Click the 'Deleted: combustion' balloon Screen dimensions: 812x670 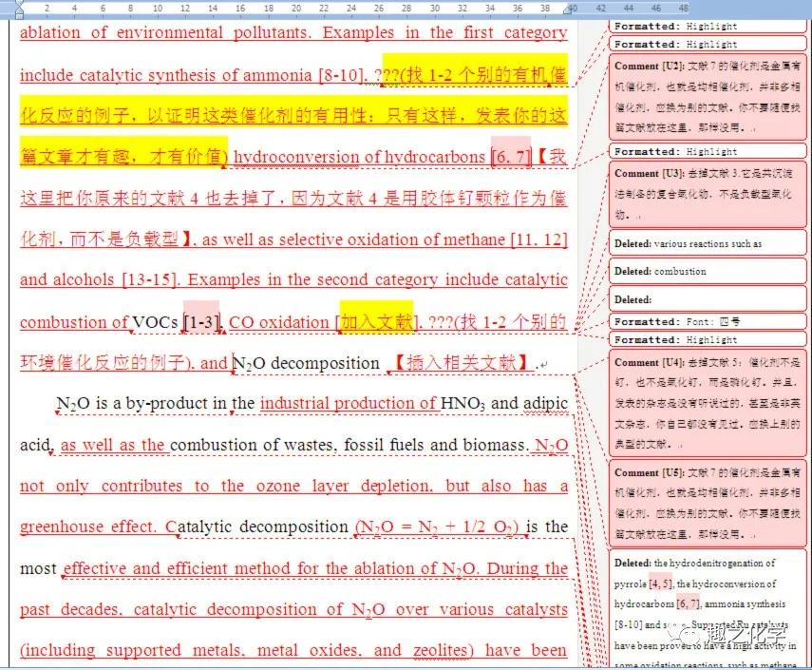pyautogui.click(x=707, y=271)
